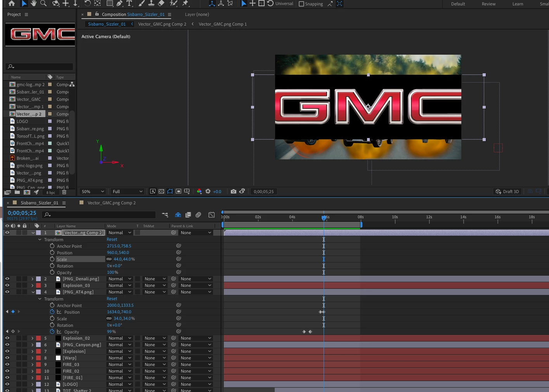Hide the Vector...ng Comp 2 layer
The width and height of the screenshot is (549, 392).
(x=7, y=233)
